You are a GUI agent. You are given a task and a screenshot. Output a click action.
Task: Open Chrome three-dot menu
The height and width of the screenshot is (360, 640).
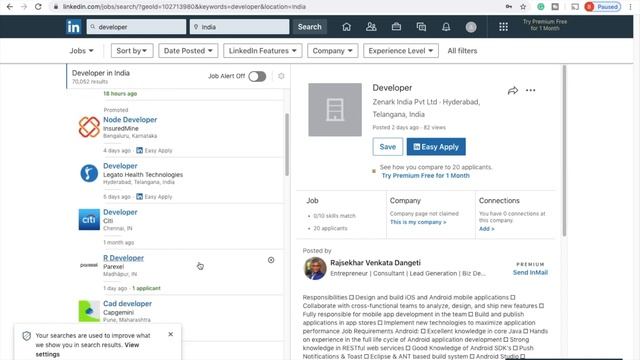coord(631,7)
